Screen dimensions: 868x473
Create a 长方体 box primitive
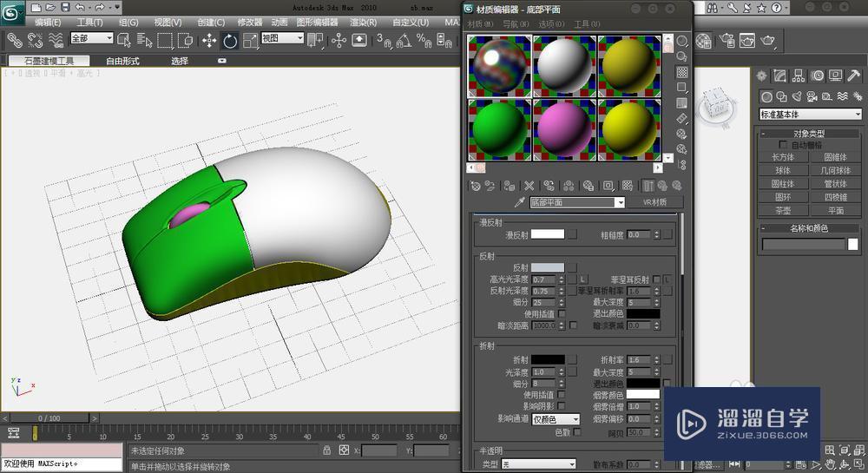click(x=783, y=157)
